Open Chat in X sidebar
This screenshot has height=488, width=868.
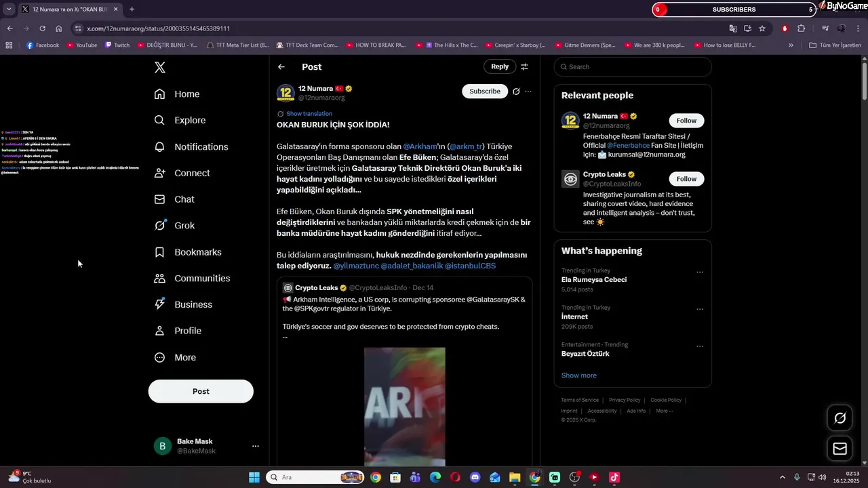pyautogui.click(x=174, y=199)
